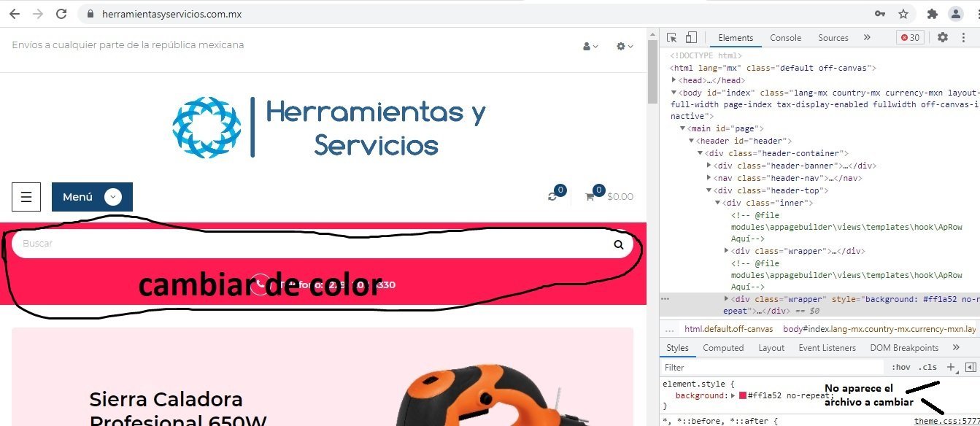
Task: Toggle the :hov element state button
Action: 901,368
